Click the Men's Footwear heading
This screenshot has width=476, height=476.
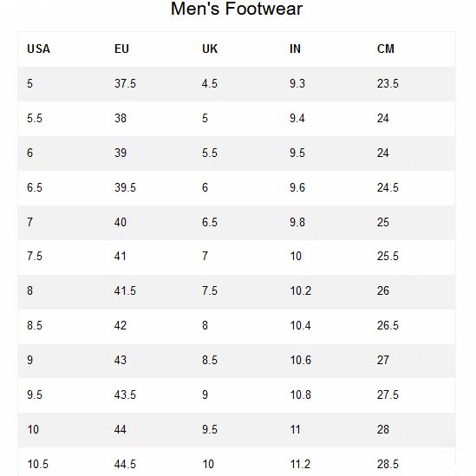pos(237,9)
